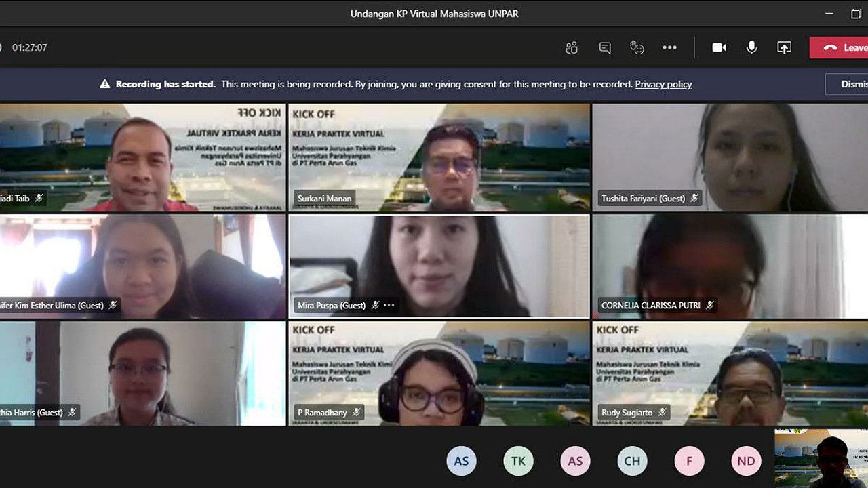This screenshot has height=488, width=868.
Task: Click the mic icon beside P Ramadhany's name
Action: 357,412
